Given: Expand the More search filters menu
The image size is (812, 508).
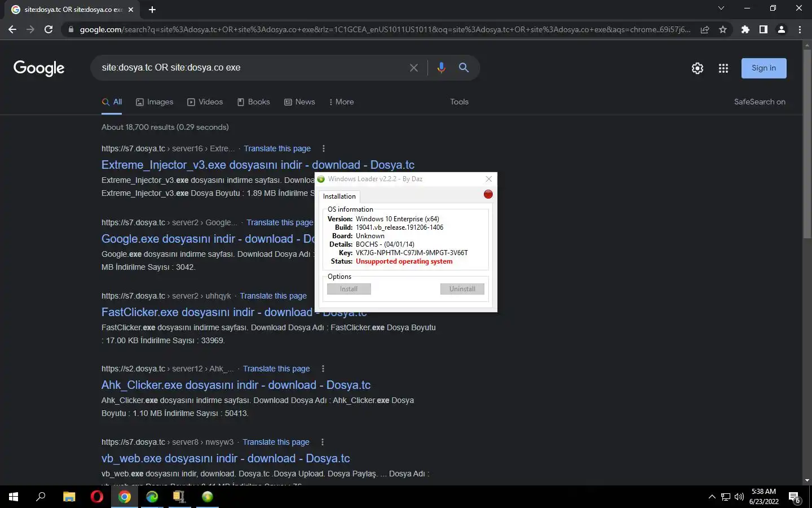Looking at the screenshot, I should pyautogui.click(x=341, y=102).
